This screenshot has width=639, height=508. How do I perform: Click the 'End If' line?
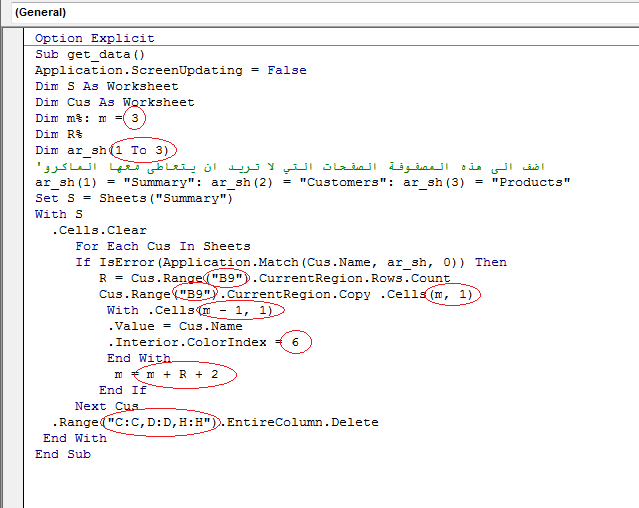[123, 390]
